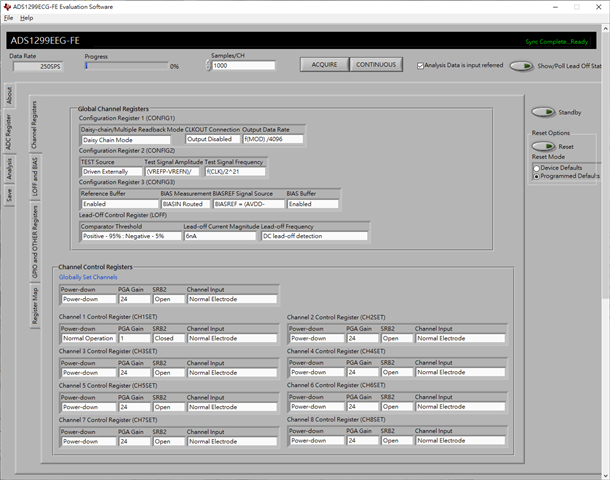Switch to the Save tab

pos(9,194)
